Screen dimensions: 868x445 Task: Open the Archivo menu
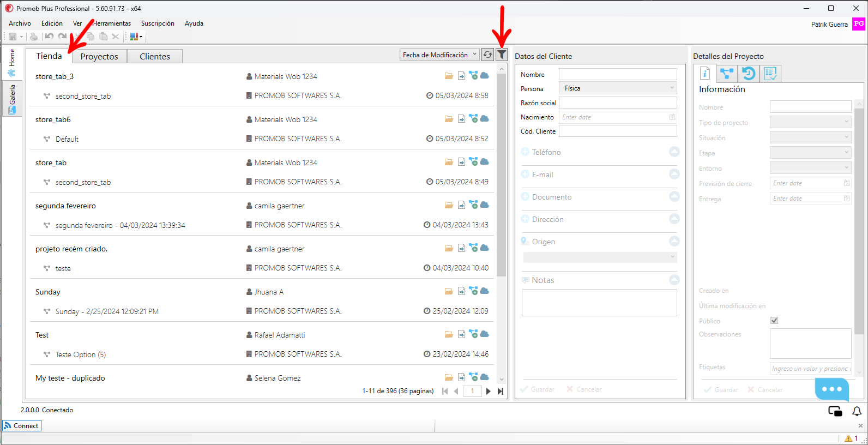(x=20, y=23)
